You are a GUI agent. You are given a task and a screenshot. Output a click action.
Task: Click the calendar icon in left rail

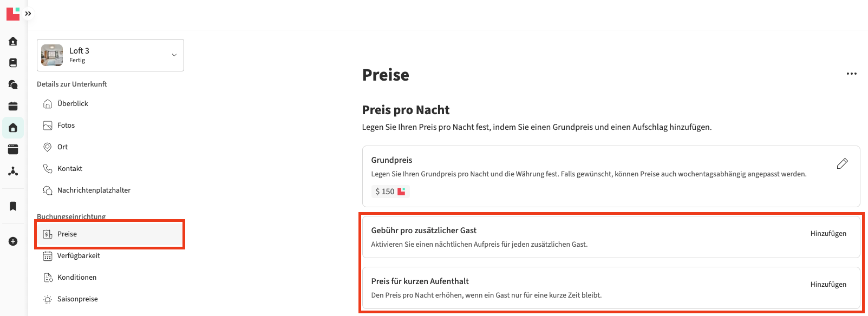click(13, 106)
